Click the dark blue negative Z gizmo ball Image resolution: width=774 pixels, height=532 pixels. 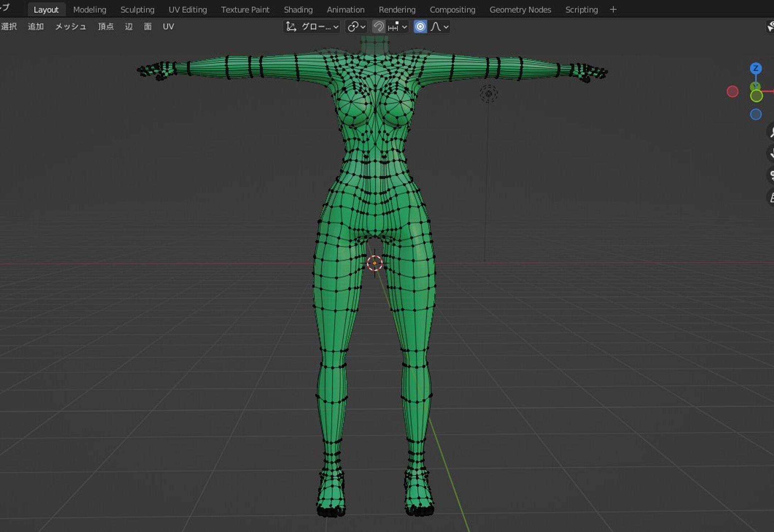point(756,114)
